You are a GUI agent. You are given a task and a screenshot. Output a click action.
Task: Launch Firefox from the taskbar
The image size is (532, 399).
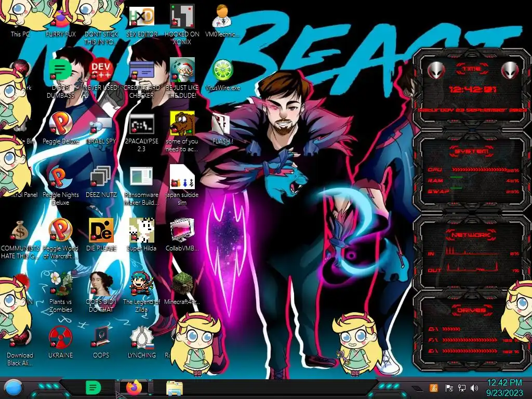[x=134, y=388]
